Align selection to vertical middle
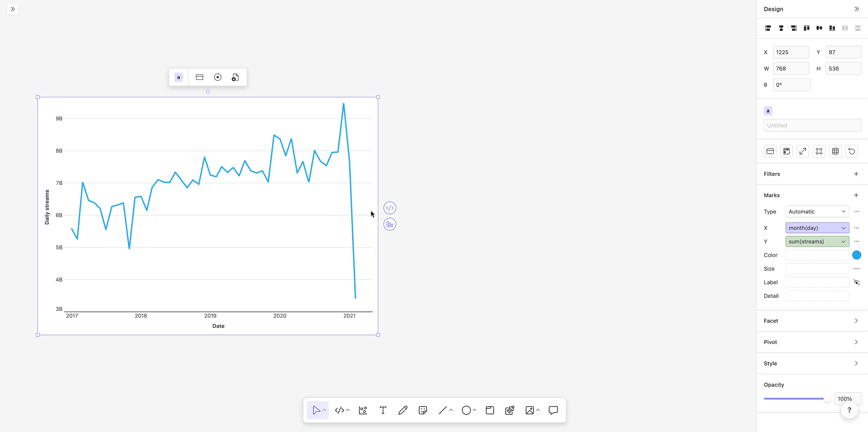The height and width of the screenshot is (432, 868). (x=819, y=28)
